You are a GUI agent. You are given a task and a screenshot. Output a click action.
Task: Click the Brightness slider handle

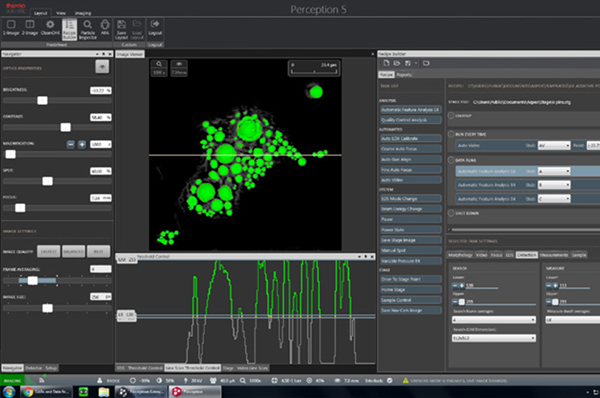[x=42, y=100]
